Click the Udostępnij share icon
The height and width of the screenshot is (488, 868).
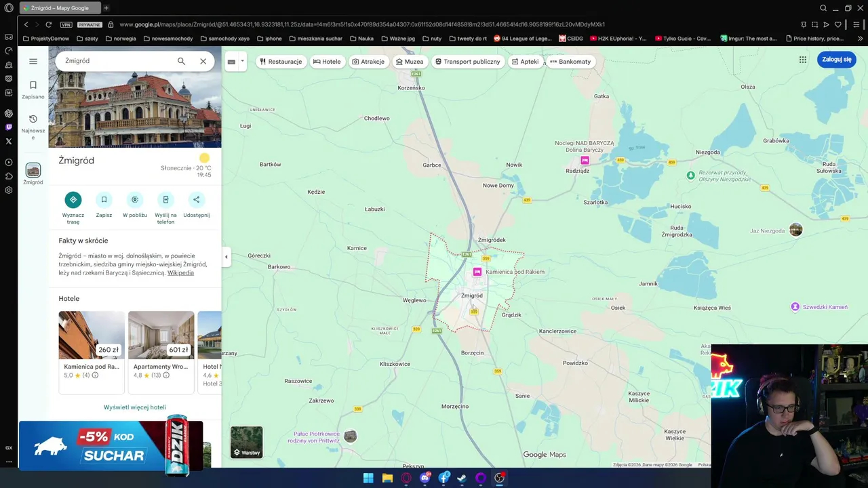197,199
